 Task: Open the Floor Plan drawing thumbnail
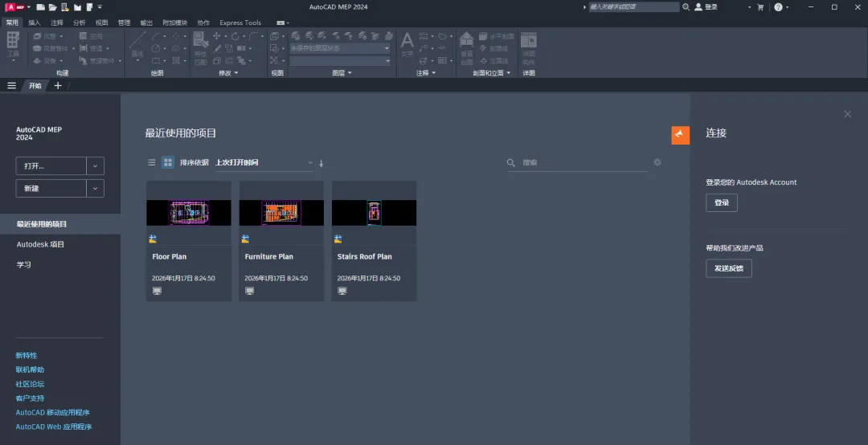189,213
